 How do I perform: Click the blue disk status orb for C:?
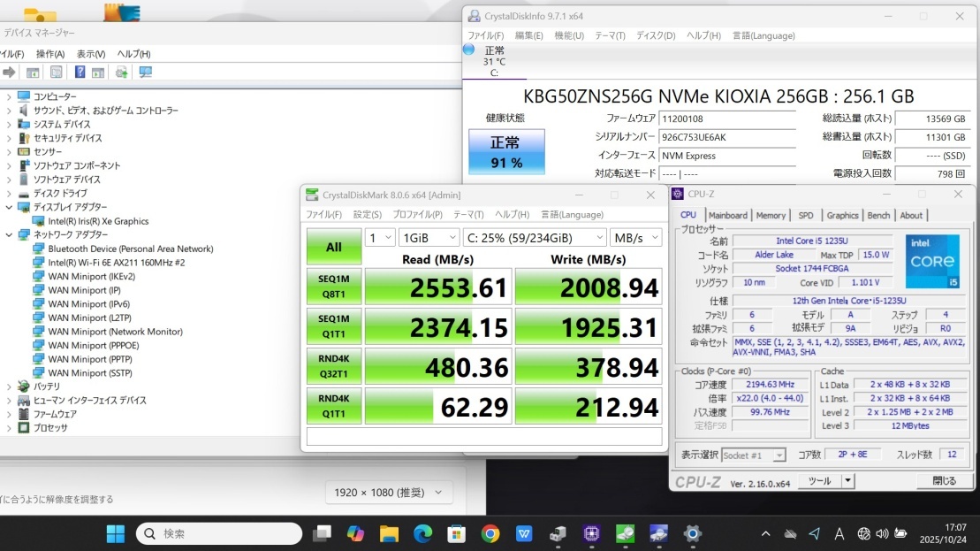(x=468, y=50)
